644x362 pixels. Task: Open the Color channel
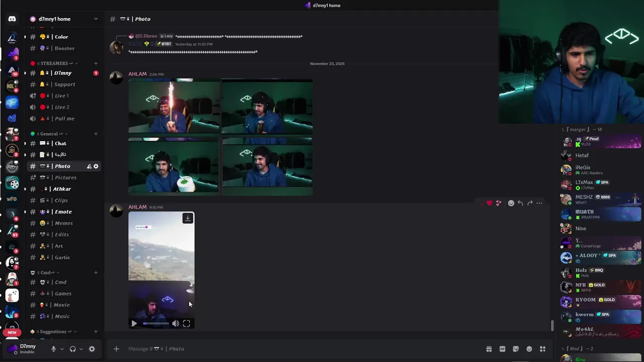(x=64, y=37)
